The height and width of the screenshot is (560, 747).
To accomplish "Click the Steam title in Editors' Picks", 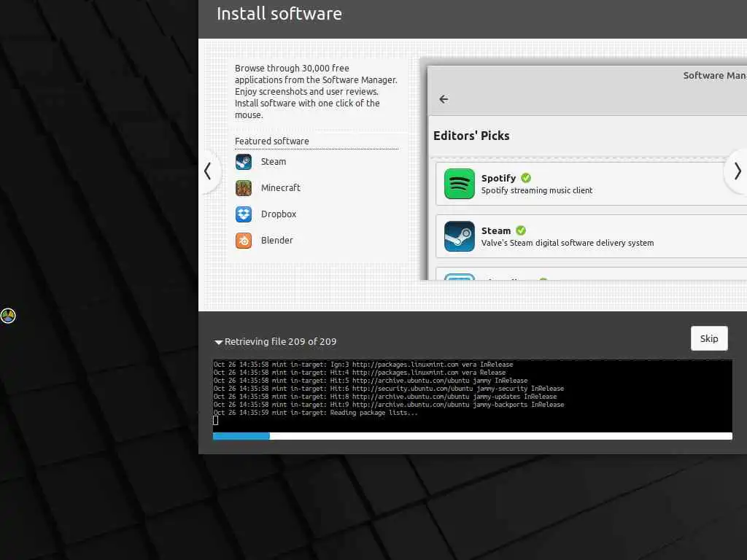I will [496, 230].
